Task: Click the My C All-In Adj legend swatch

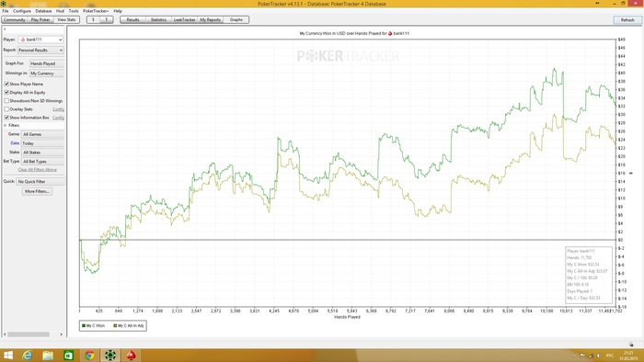Action: [115, 326]
